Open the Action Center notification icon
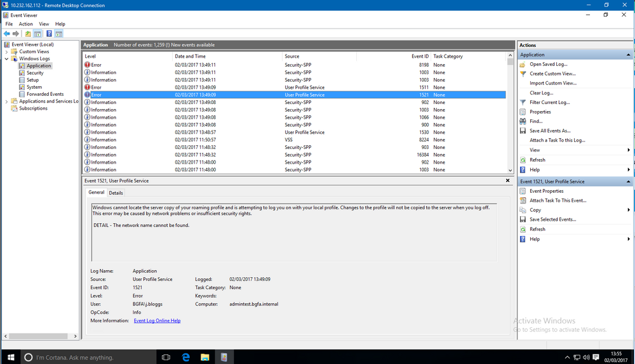The height and width of the screenshot is (364, 635). coord(596,357)
